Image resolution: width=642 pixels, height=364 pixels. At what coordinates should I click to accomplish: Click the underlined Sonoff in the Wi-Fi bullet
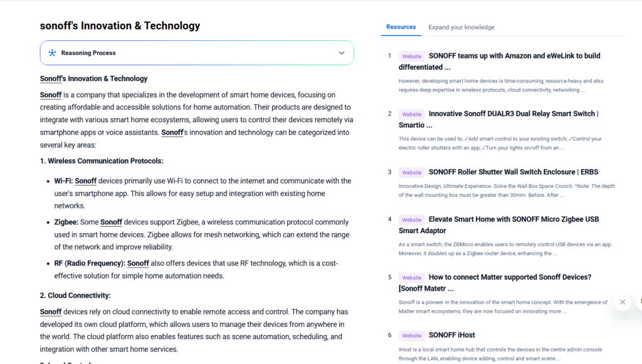click(86, 181)
